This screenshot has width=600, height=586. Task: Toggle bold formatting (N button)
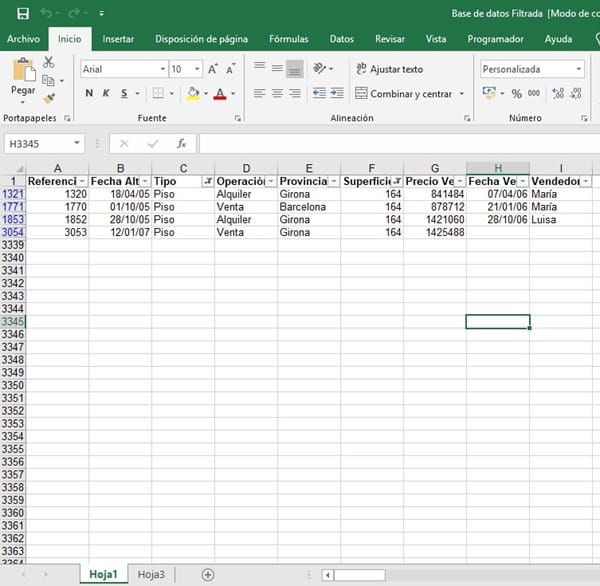89,93
